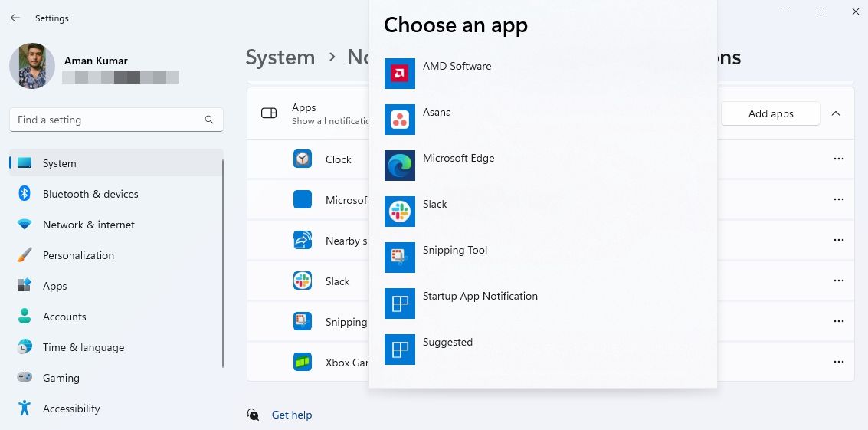
Task: Choose AMD Software icon in app list
Action: (x=400, y=73)
